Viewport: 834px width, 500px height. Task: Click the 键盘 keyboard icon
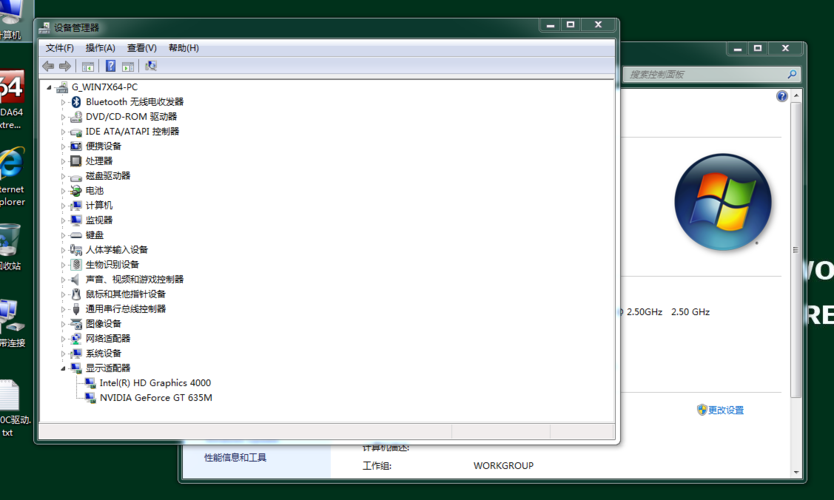point(76,235)
